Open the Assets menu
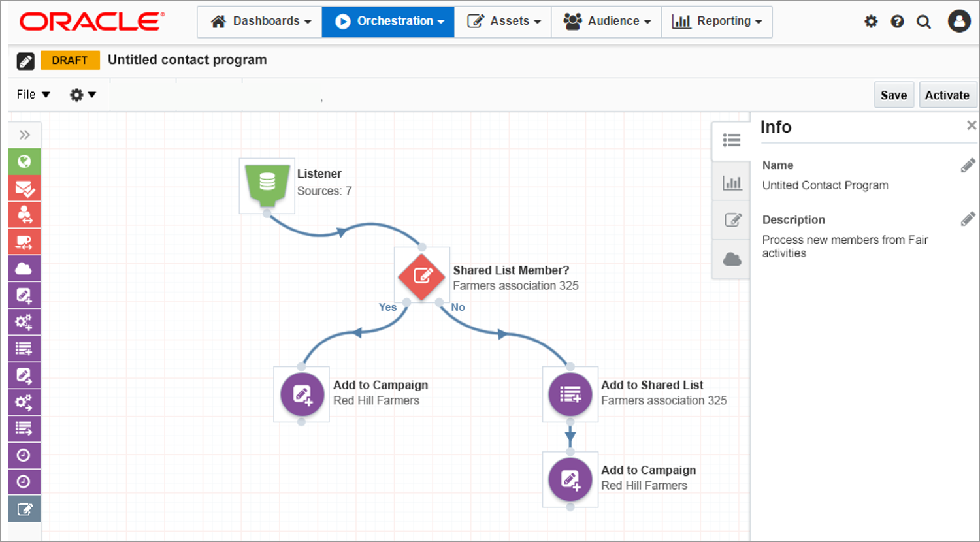Viewport: 980px width, 542px height. (x=503, y=22)
